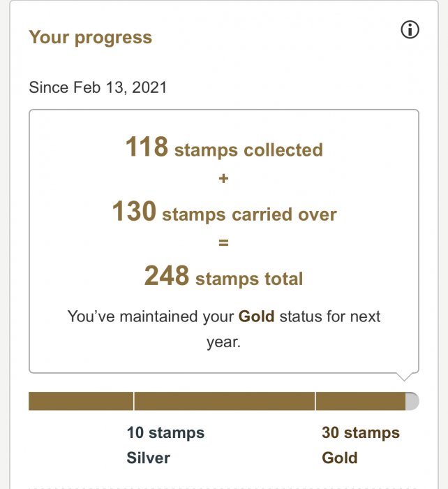
Task: Click the middle segment of progress bar
Action: tap(224, 401)
